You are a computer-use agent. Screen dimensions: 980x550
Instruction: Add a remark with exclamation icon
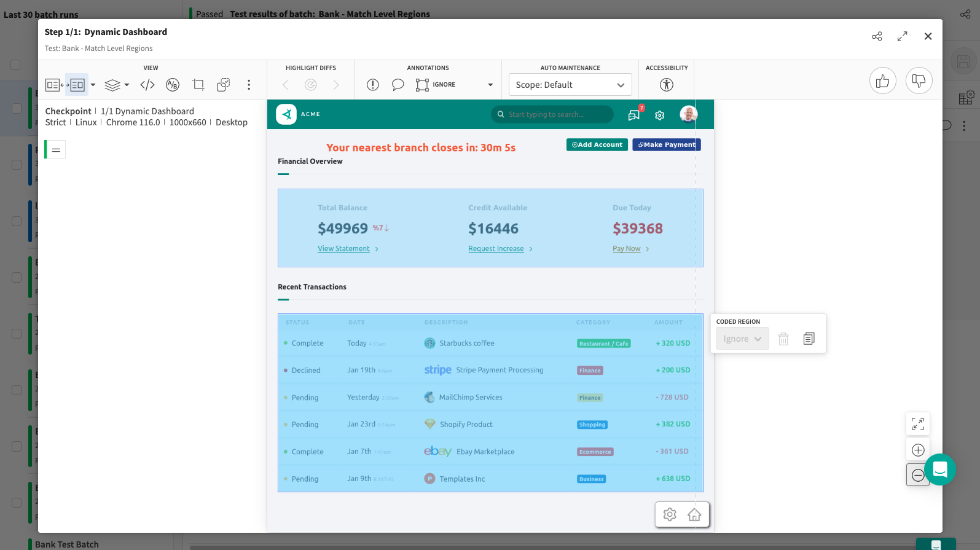[373, 85]
